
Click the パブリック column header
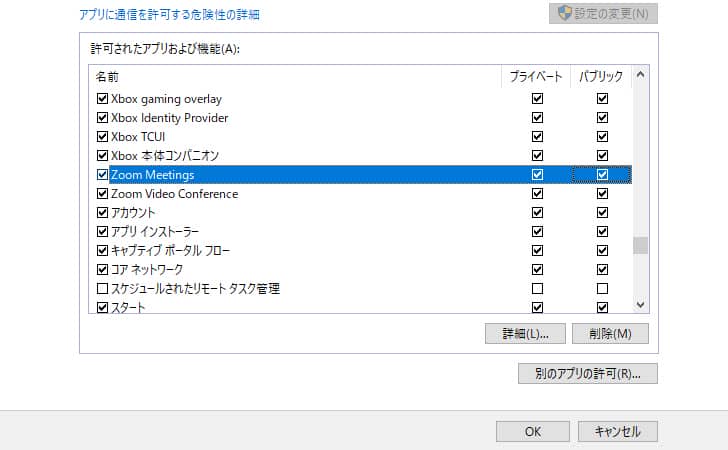(x=601, y=77)
